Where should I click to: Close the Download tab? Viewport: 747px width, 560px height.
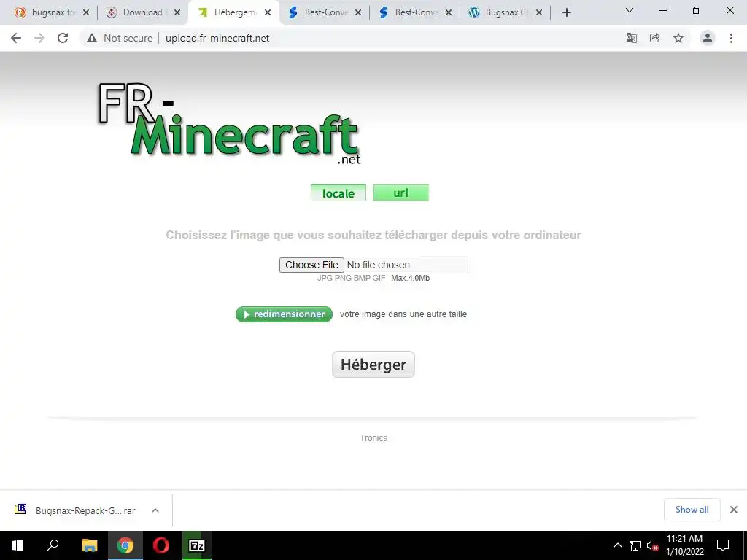[177, 13]
